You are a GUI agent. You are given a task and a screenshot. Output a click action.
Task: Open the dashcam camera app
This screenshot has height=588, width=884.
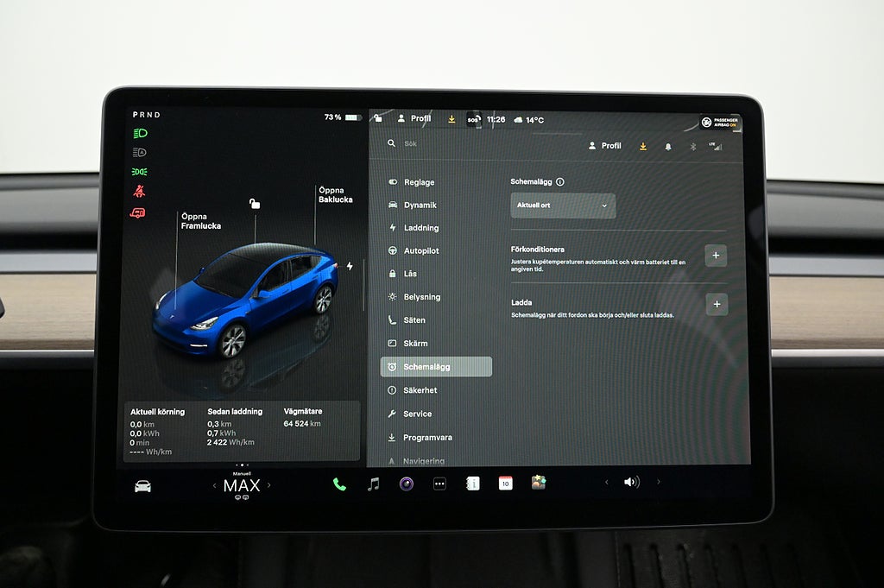tap(406, 484)
